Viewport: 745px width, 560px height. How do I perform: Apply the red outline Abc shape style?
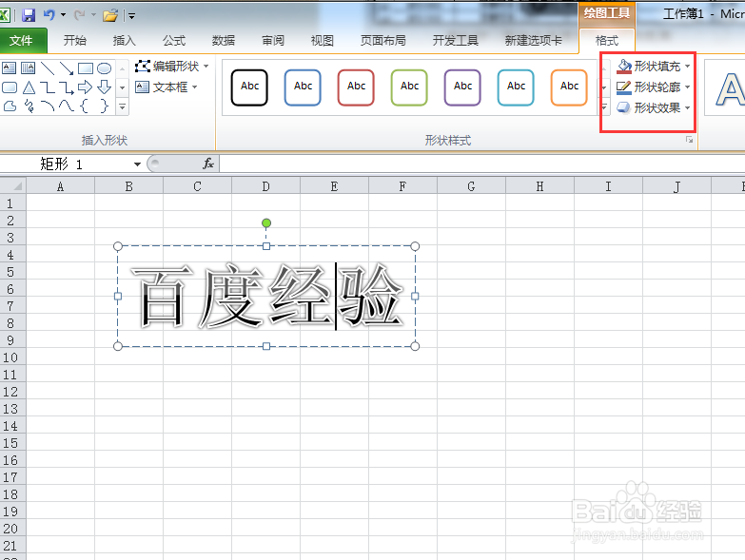click(356, 87)
